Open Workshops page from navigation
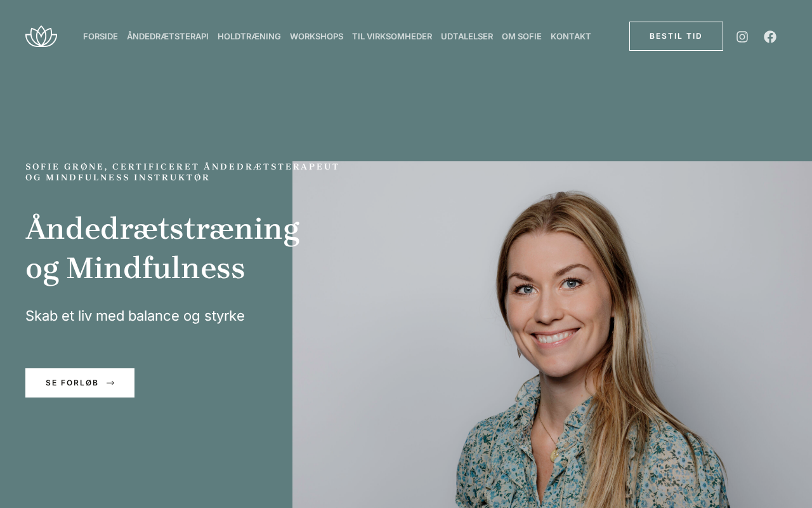The width and height of the screenshot is (812, 508). coord(317,36)
